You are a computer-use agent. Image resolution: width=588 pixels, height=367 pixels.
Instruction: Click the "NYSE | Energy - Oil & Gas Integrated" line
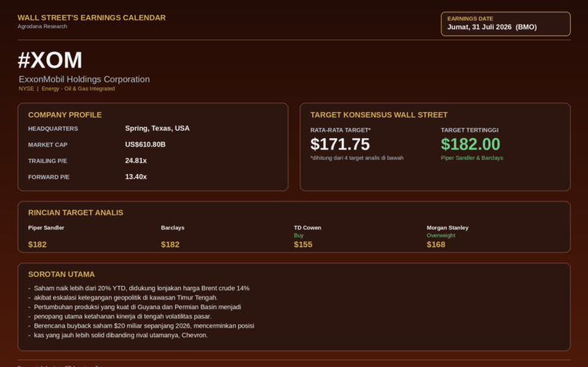click(67, 89)
